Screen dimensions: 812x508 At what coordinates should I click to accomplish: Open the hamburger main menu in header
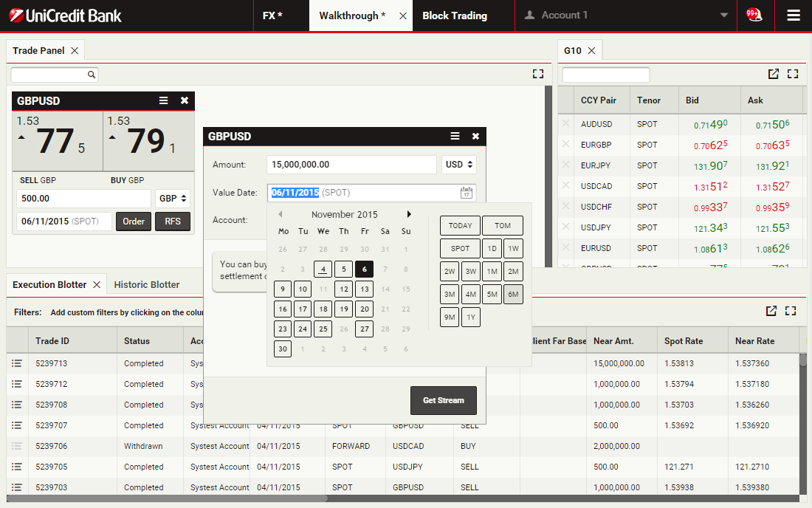point(794,16)
